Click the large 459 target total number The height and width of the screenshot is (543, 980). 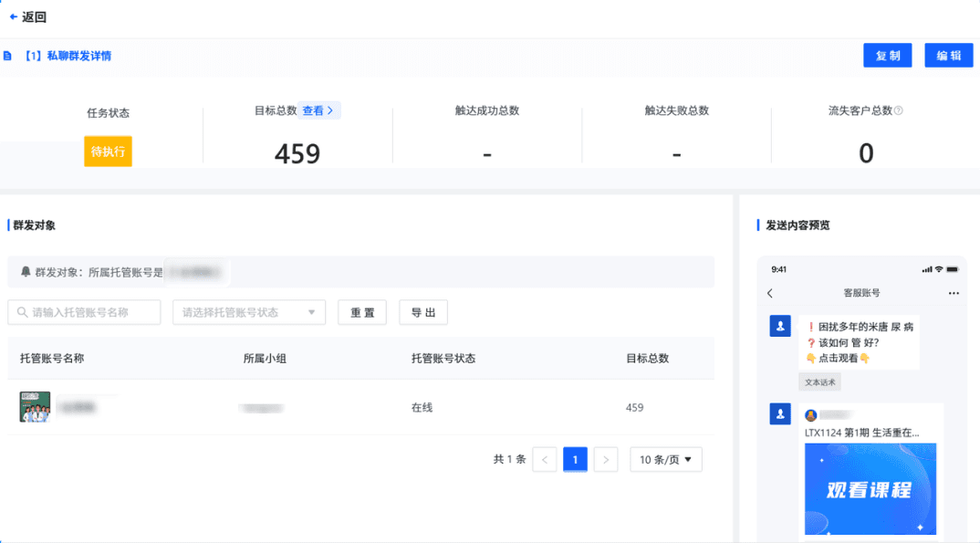pyautogui.click(x=297, y=153)
